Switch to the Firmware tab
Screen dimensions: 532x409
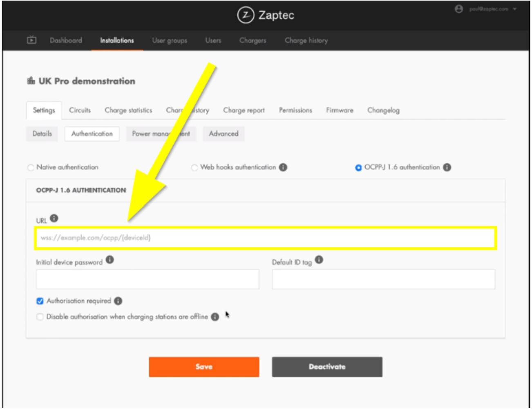click(x=340, y=110)
